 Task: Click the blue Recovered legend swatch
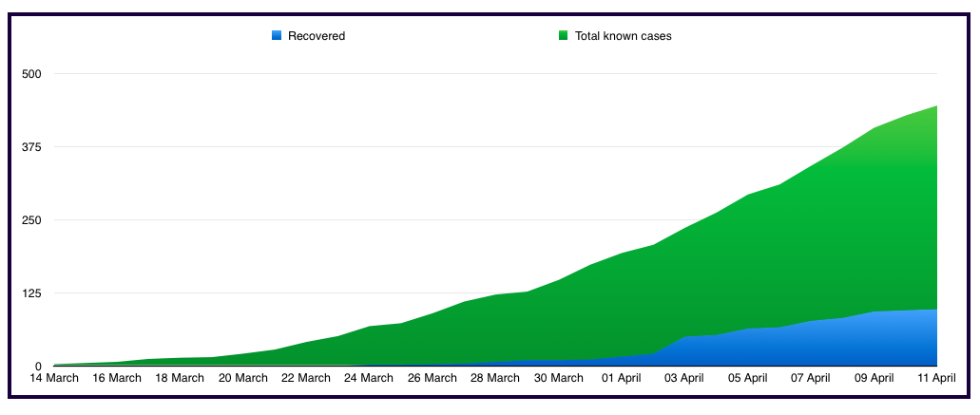[277, 36]
